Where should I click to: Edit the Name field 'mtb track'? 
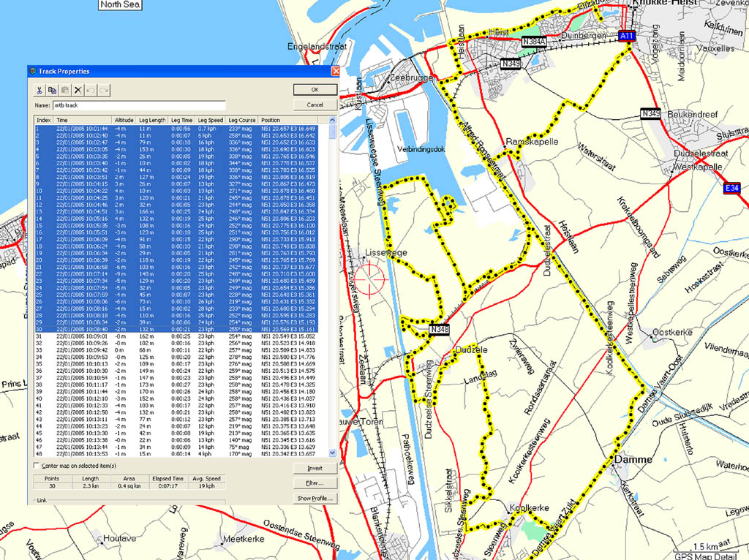(138, 105)
